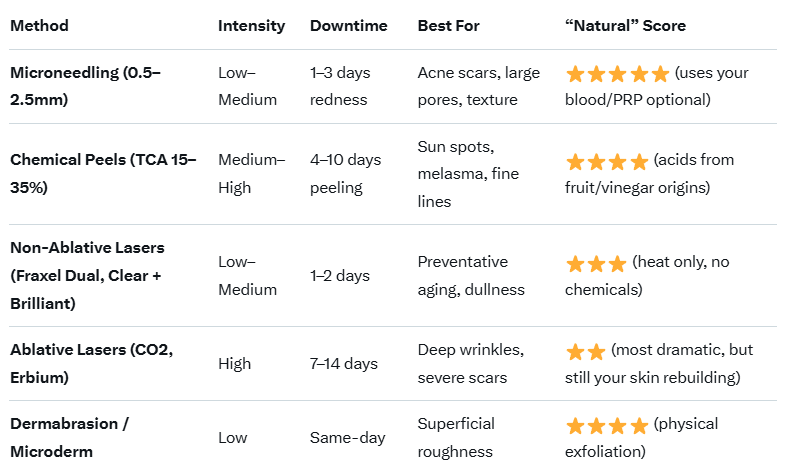
Task: Click the Dermabrasion / Microderm method name
Action: tap(70, 437)
